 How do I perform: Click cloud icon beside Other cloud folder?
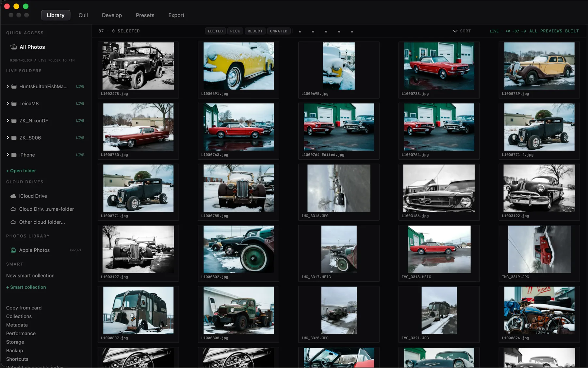pyautogui.click(x=13, y=222)
